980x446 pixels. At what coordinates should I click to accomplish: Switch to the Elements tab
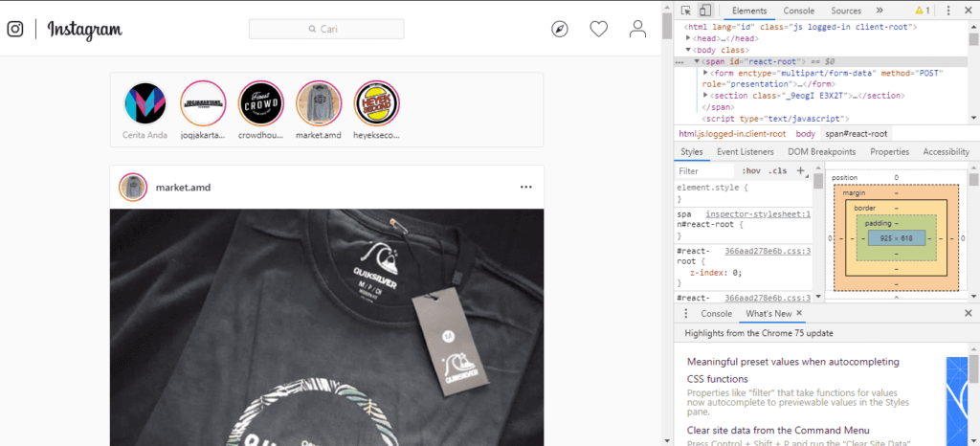pyautogui.click(x=749, y=11)
